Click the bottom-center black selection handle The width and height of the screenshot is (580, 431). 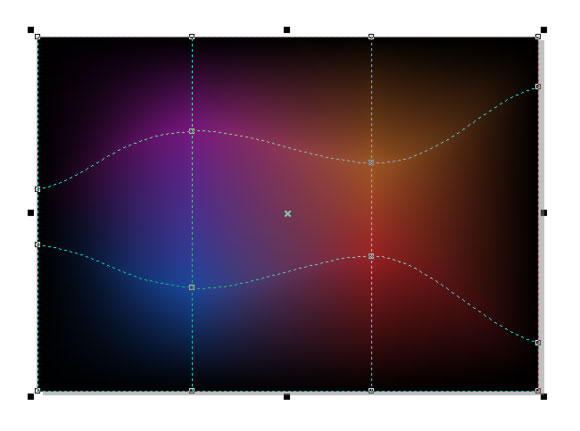click(287, 397)
